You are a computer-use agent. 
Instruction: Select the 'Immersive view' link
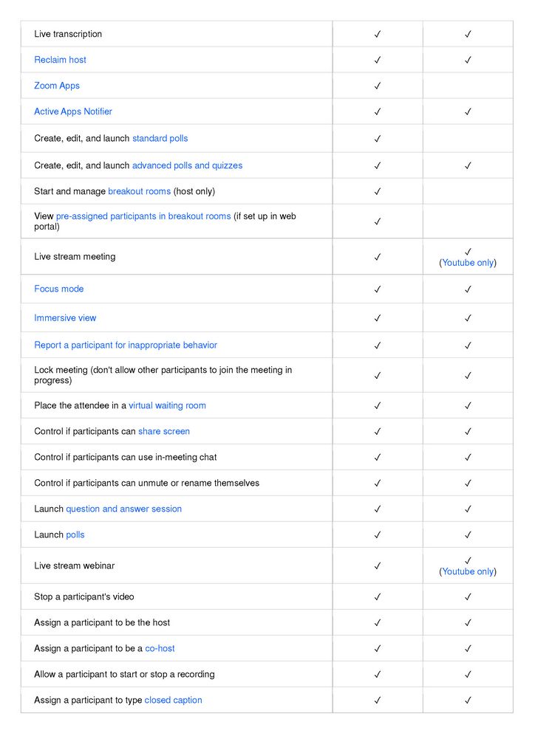tap(65, 318)
